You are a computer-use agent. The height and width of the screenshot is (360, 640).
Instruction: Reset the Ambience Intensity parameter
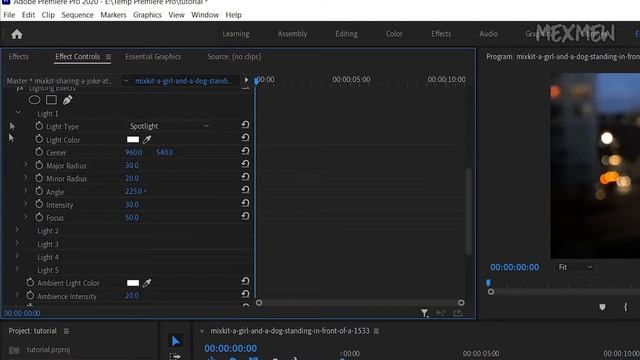(245, 294)
